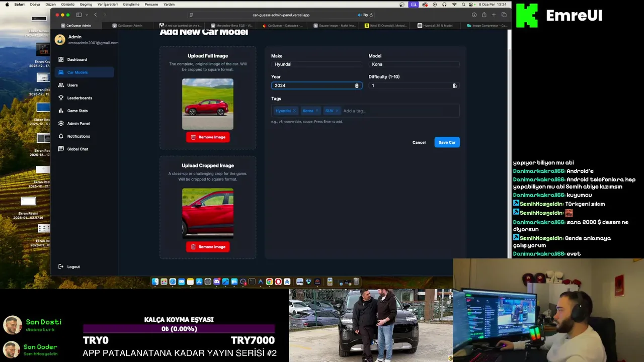The image size is (644, 362).
Task: Open the Image Compressor tab
Action: pyautogui.click(x=487, y=25)
